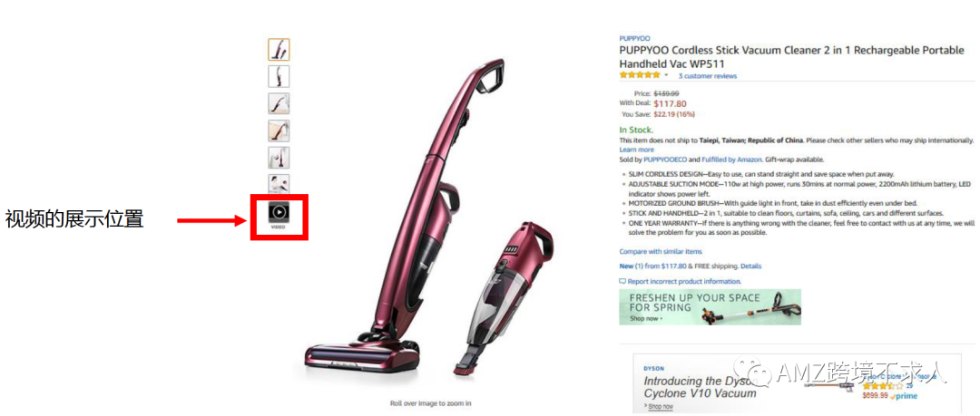Select the fifth product thumbnail image
The height and width of the screenshot is (416, 980).
279,158
